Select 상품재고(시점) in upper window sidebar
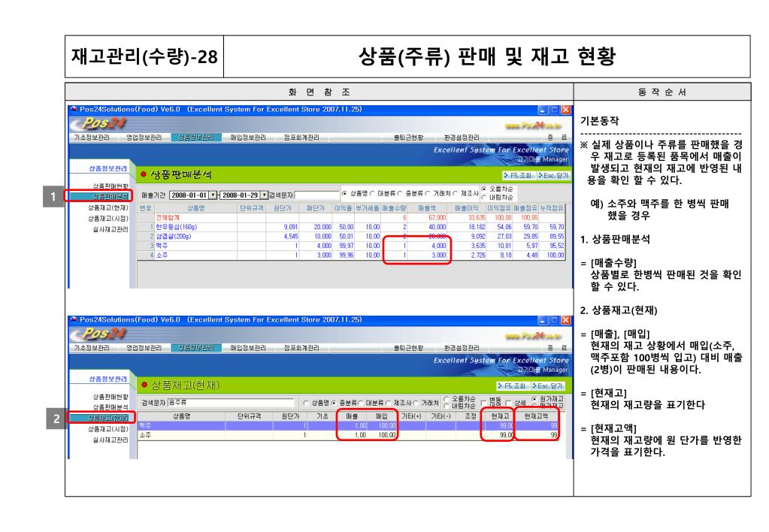769x532 pixels. click(x=108, y=219)
